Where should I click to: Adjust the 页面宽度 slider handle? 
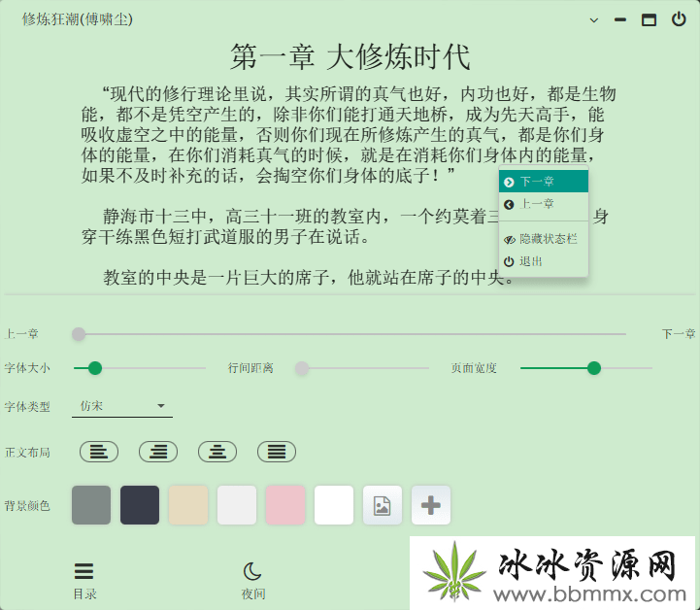point(594,368)
